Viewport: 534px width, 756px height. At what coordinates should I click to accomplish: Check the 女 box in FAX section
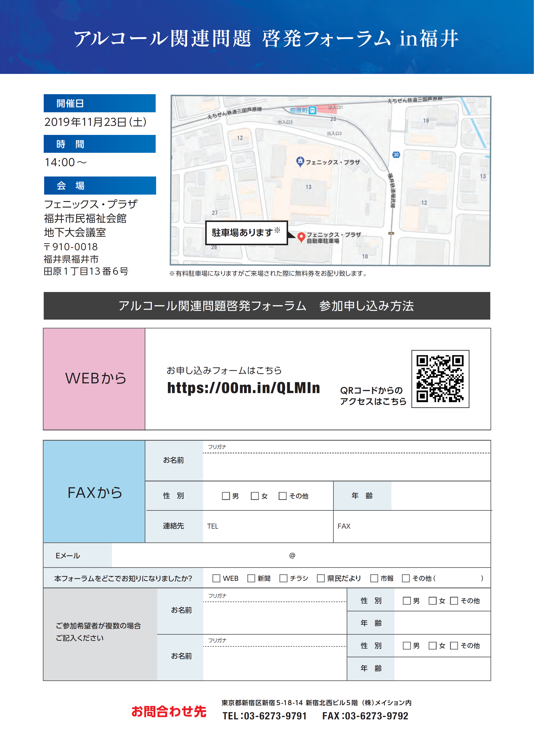(x=255, y=496)
